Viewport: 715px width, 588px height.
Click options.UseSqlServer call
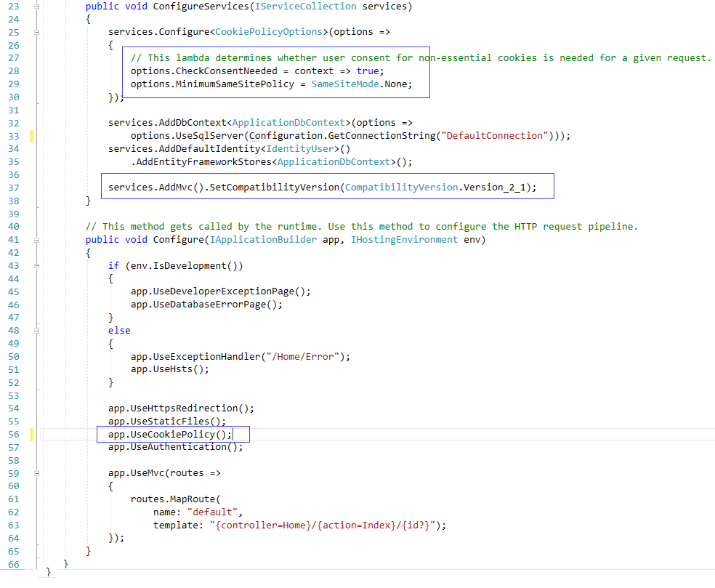(187, 136)
